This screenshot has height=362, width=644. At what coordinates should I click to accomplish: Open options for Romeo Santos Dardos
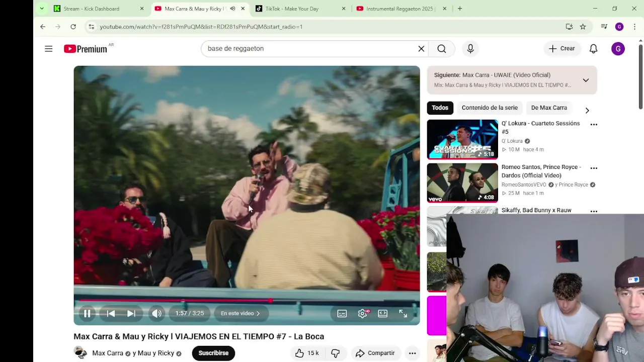point(594,168)
